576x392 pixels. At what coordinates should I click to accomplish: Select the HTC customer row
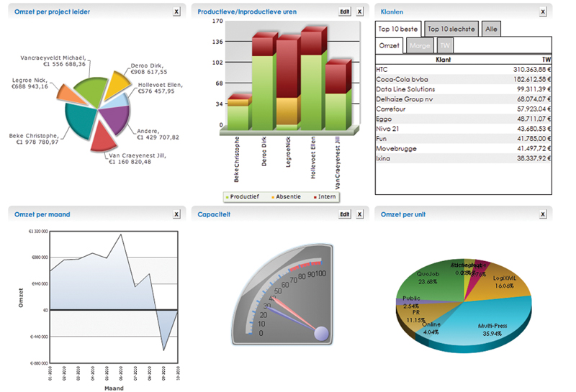[463, 69]
